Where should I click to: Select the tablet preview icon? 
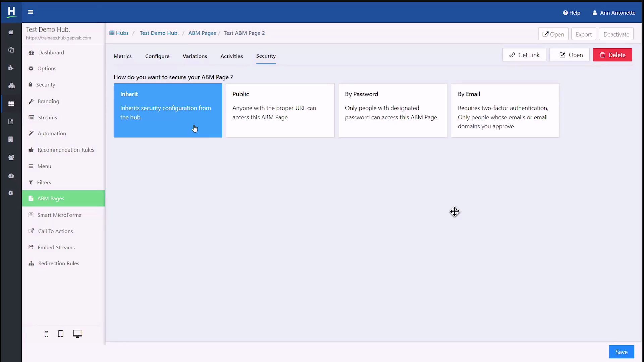(x=61, y=334)
